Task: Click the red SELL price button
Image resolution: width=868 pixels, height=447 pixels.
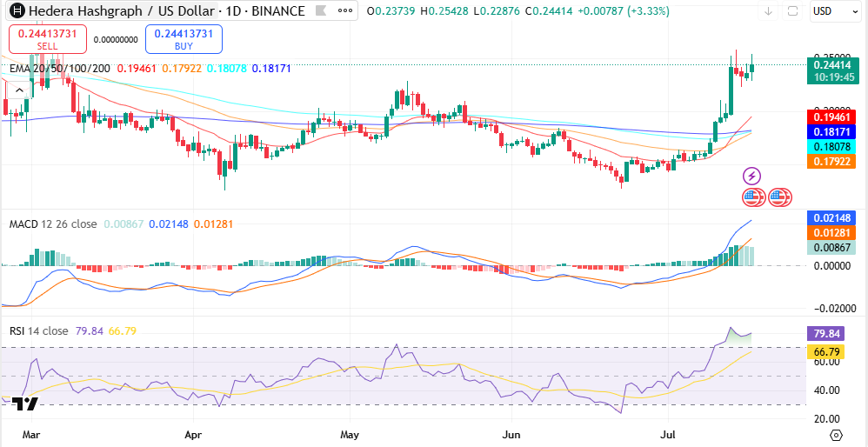Action: click(x=48, y=39)
